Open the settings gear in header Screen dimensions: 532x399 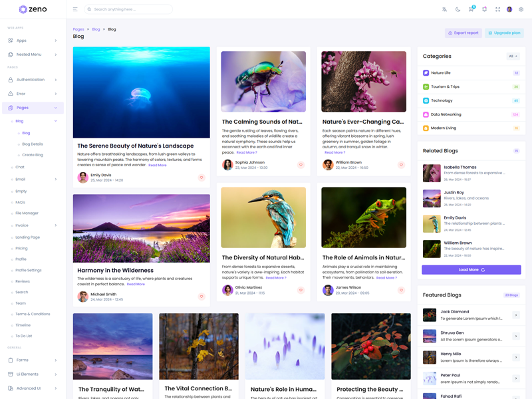coord(521,9)
